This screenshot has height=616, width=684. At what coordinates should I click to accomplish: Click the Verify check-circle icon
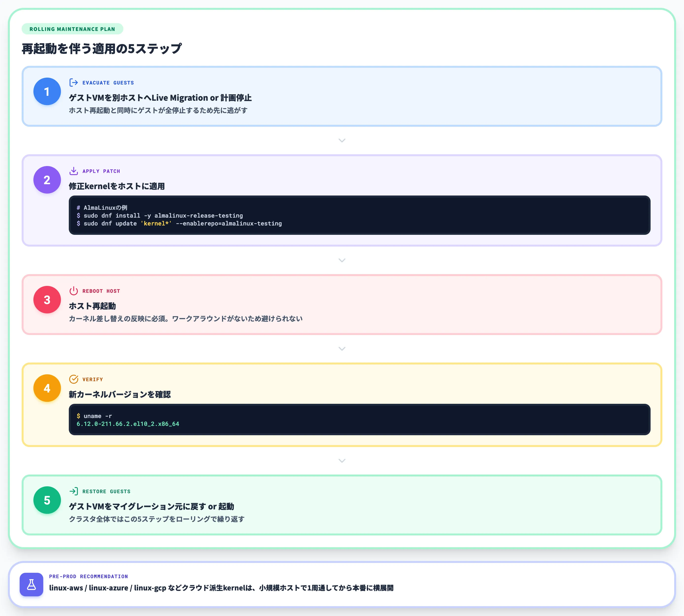pos(73,379)
